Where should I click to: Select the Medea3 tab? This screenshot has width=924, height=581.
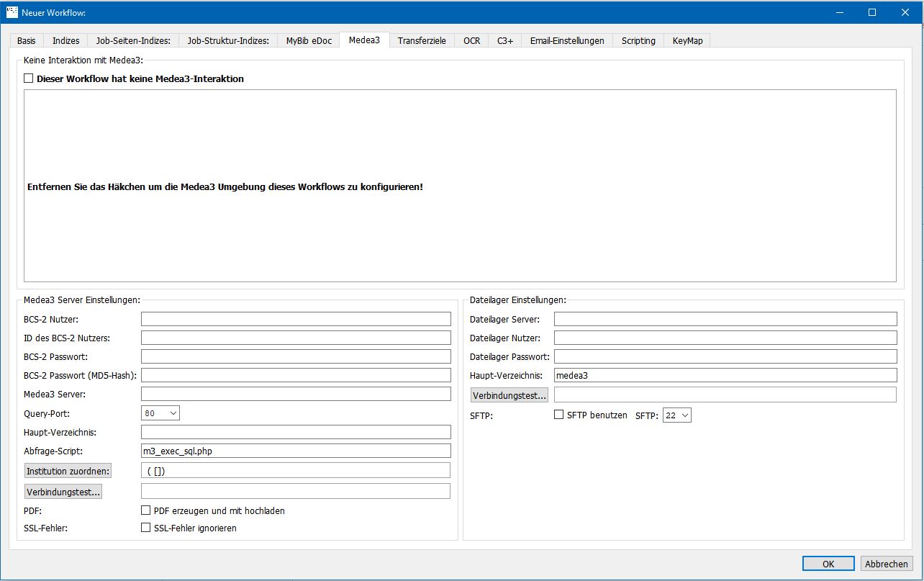tap(364, 40)
